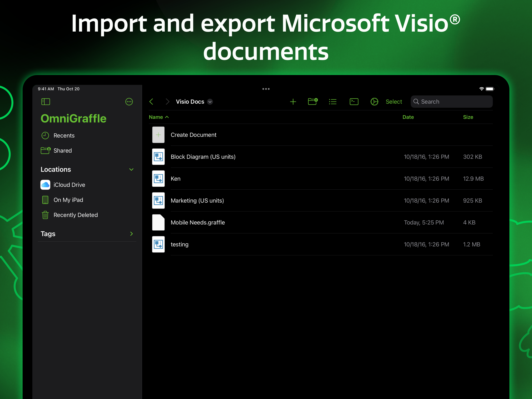The image size is (532, 399).
Task: Open the testing Visio file icon
Action: coord(158,244)
